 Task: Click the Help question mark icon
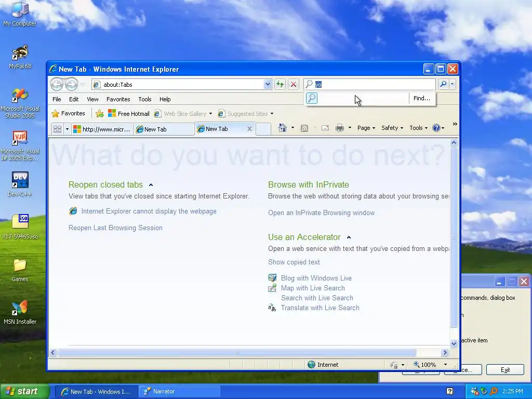(436, 128)
